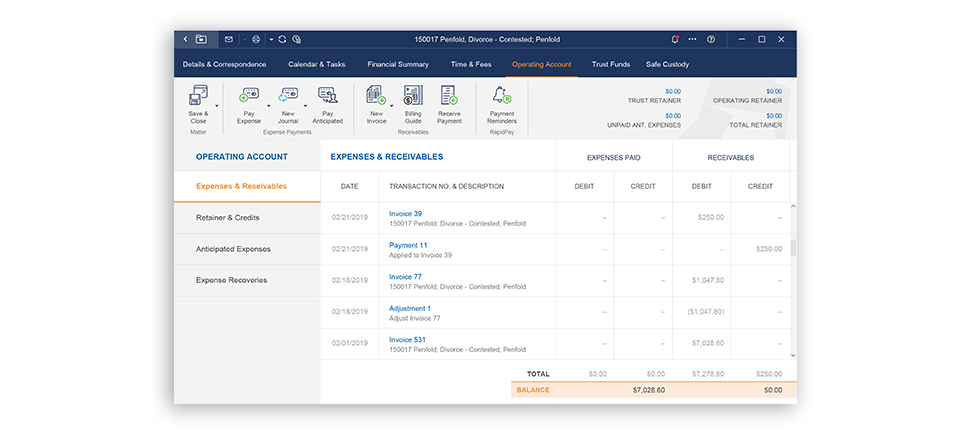The width and height of the screenshot is (970, 434).
Task: Click the Trust Retainer $0.00 amount
Action: coord(672,91)
